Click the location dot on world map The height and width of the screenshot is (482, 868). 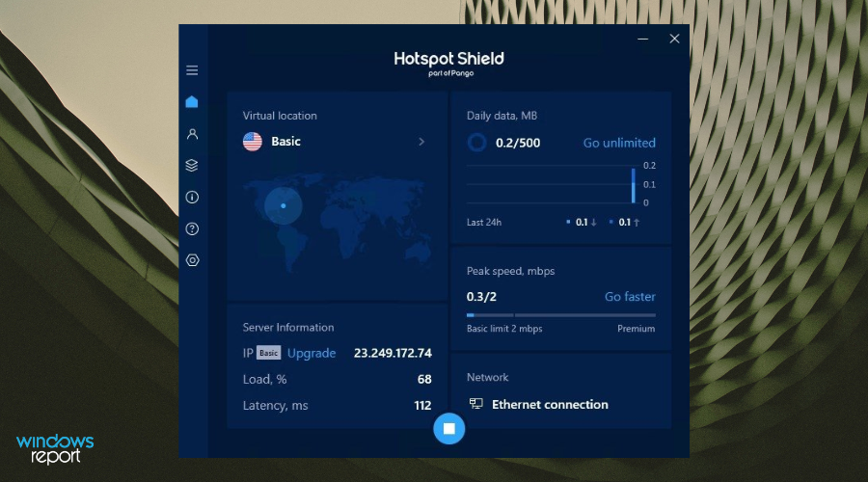tap(284, 206)
